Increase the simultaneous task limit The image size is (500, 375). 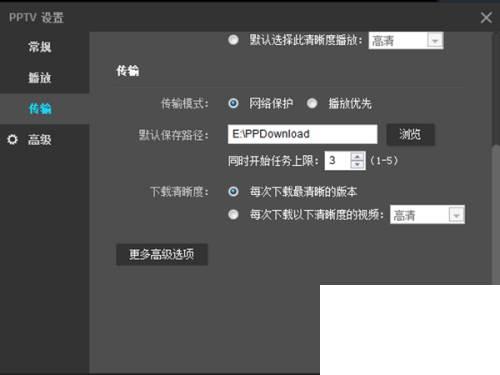point(357,156)
